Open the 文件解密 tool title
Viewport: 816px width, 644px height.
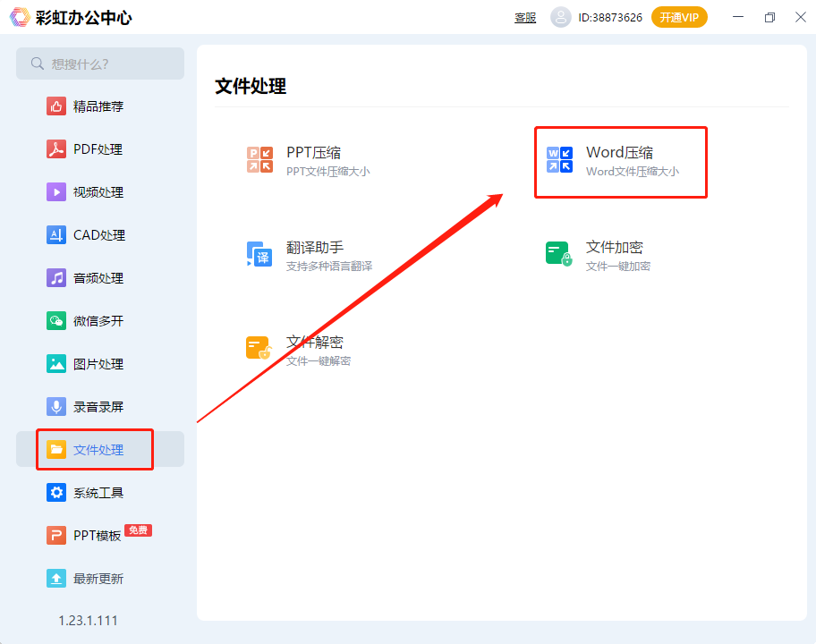click(x=315, y=342)
